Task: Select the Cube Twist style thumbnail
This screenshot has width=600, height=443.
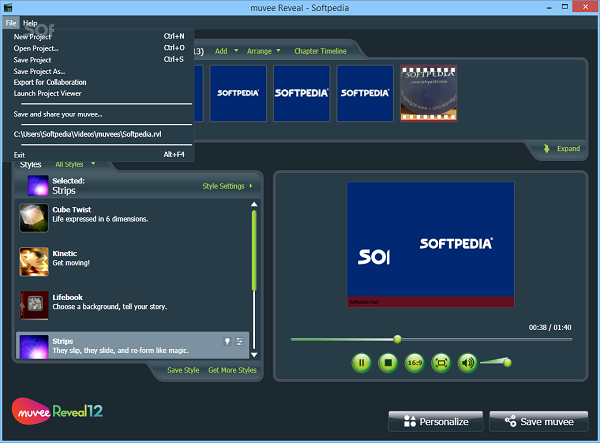Action: pos(34,218)
